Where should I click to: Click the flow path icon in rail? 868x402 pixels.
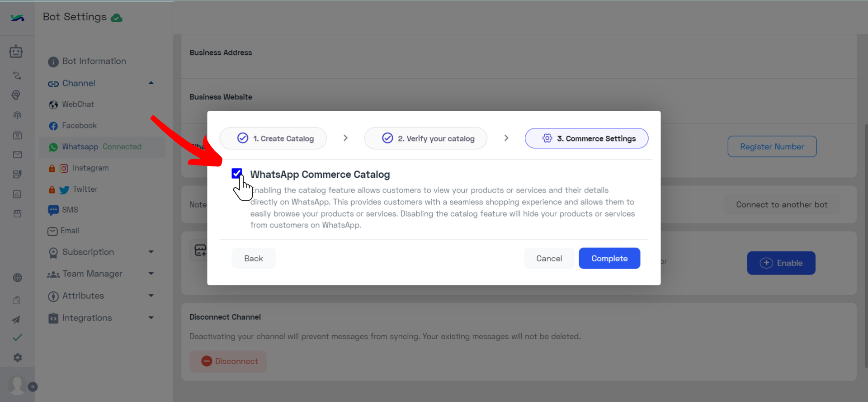(x=17, y=76)
